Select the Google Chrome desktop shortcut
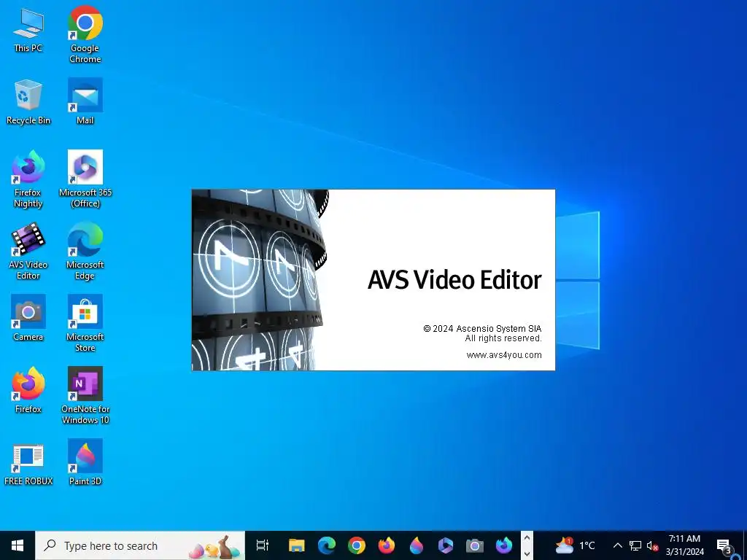 point(85,34)
